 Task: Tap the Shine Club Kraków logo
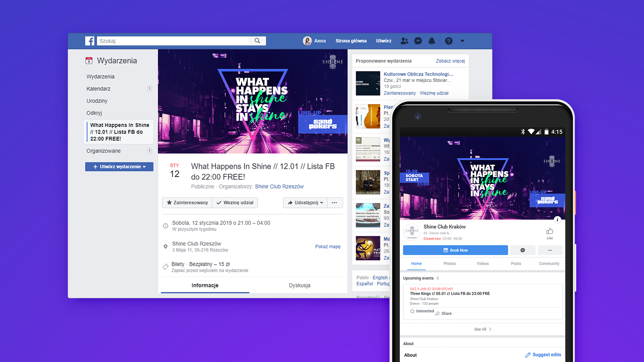coord(412,232)
